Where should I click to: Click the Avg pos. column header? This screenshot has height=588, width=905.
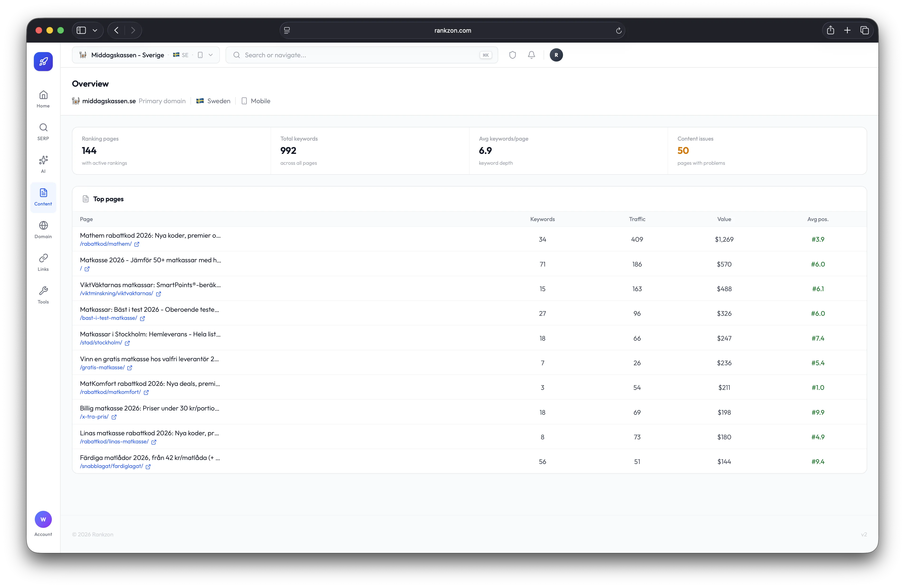(x=818, y=219)
